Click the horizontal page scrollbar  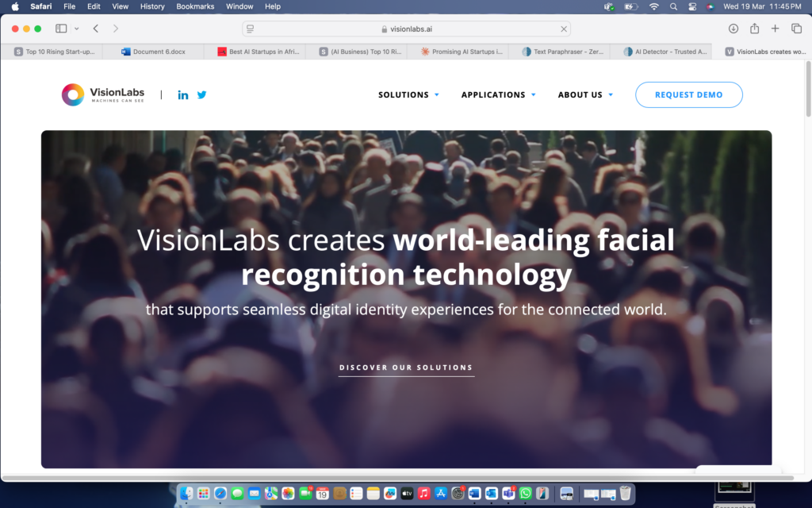tap(398, 477)
